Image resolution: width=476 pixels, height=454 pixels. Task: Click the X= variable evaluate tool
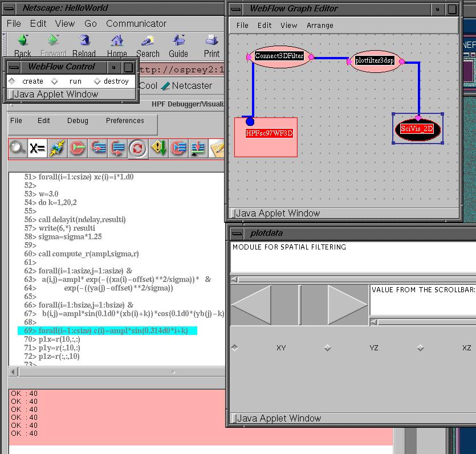pyautogui.click(x=38, y=148)
